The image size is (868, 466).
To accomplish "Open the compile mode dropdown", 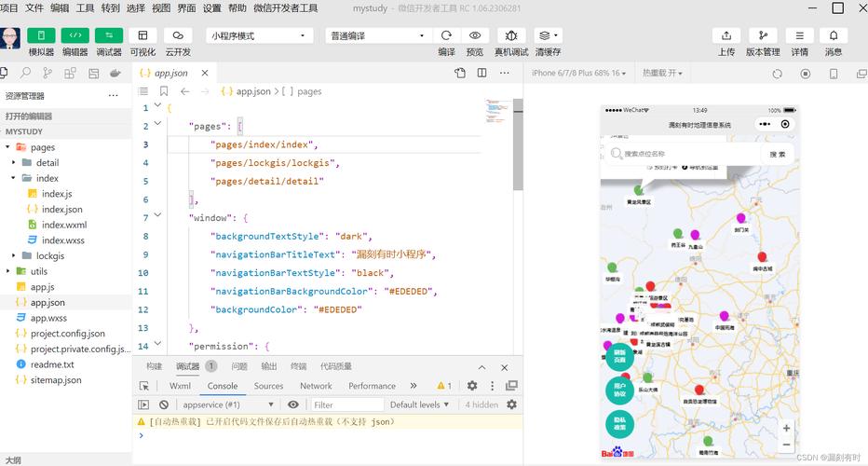I will [x=377, y=35].
